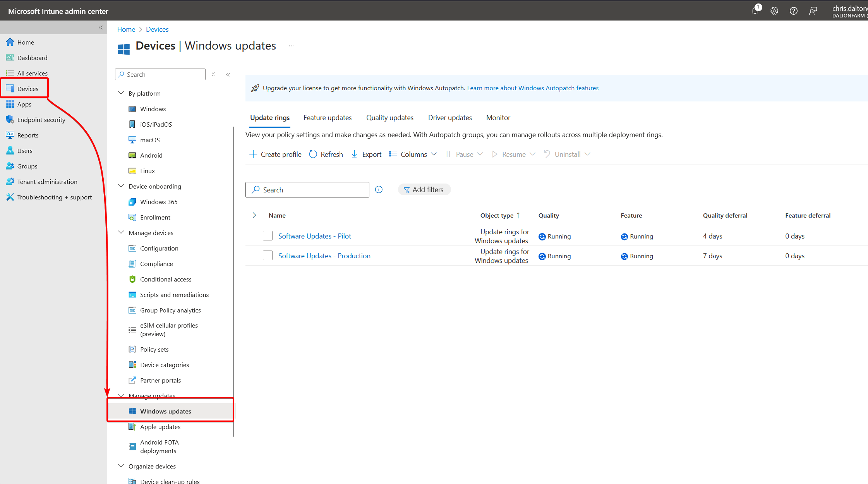Switch to the Driver updates tab
Screen dimensions: 868x484
[x=450, y=118]
